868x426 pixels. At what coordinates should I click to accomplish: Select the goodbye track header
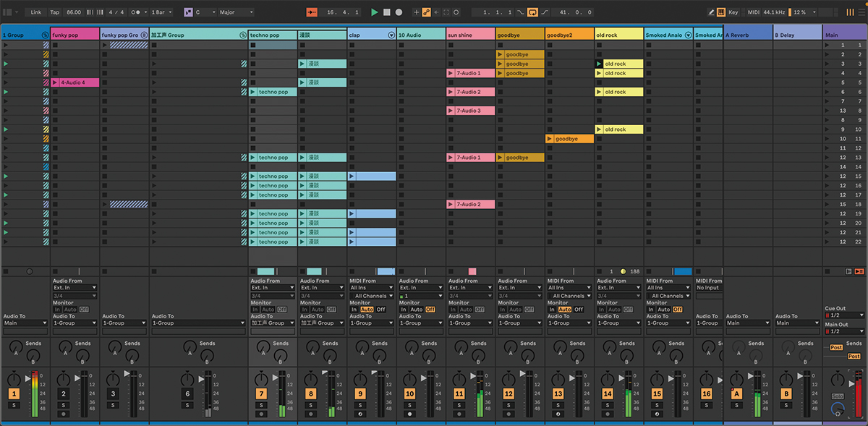click(x=519, y=35)
